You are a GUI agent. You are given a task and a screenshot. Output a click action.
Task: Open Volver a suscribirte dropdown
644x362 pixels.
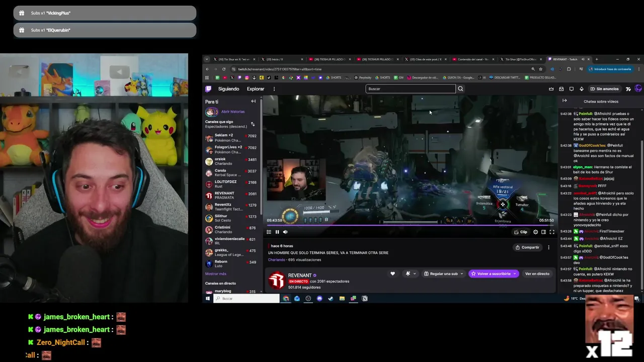[x=494, y=274]
